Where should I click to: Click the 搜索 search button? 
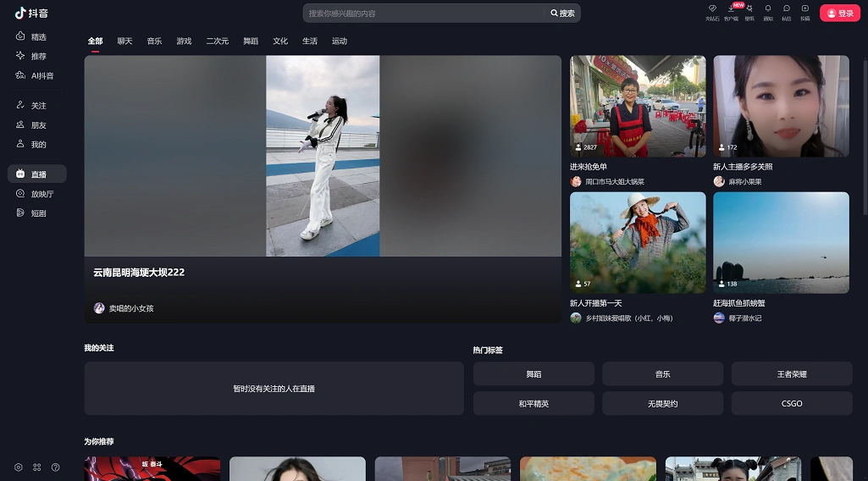click(x=562, y=14)
